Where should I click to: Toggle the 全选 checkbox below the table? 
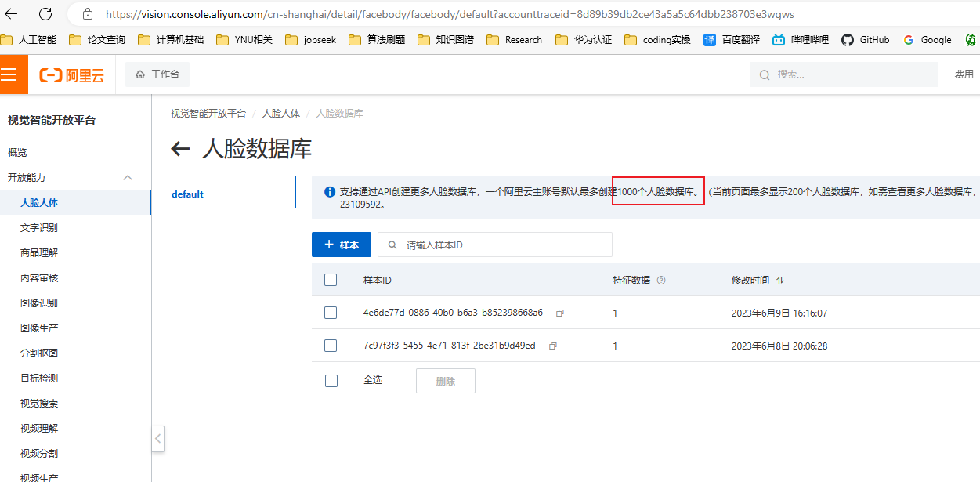point(331,380)
